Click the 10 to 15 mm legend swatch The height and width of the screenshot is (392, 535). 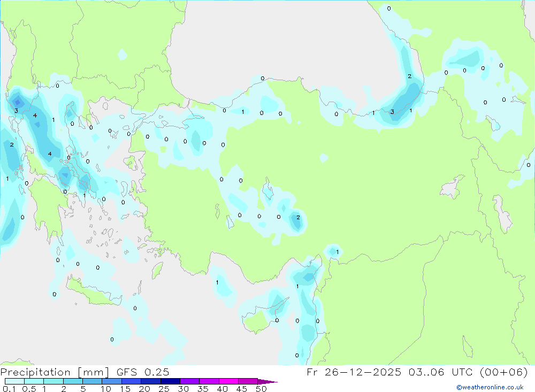tap(112, 381)
